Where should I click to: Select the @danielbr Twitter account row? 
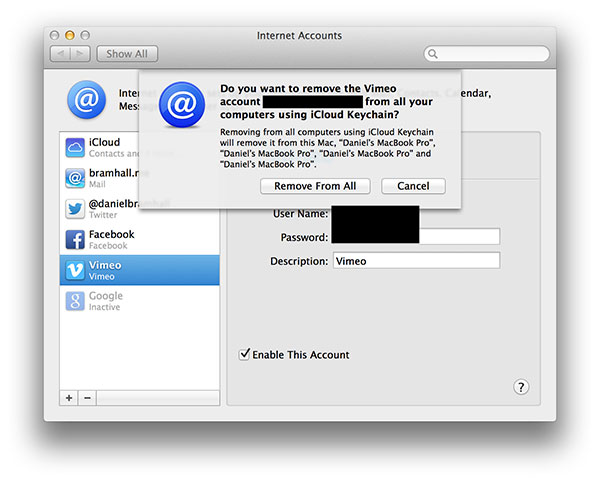pyautogui.click(x=140, y=209)
